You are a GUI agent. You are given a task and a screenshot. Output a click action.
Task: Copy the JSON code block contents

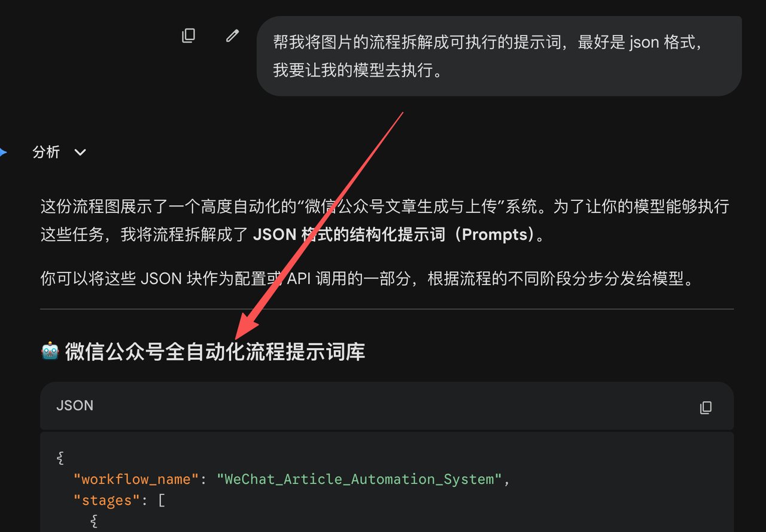pos(706,407)
